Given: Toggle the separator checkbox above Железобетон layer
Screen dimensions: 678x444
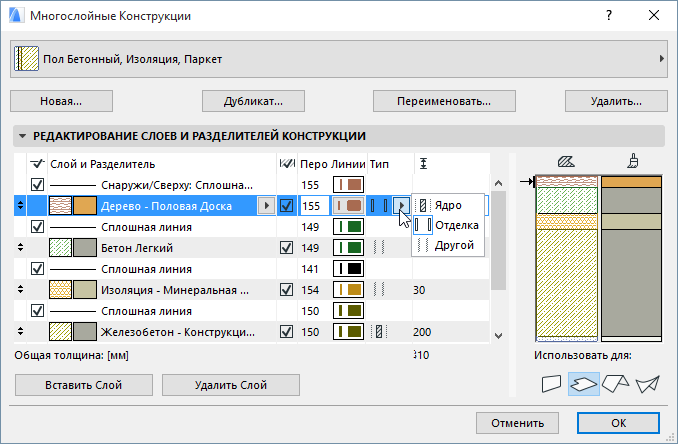Looking at the screenshot, I should pyautogui.click(x=38, y=311).
